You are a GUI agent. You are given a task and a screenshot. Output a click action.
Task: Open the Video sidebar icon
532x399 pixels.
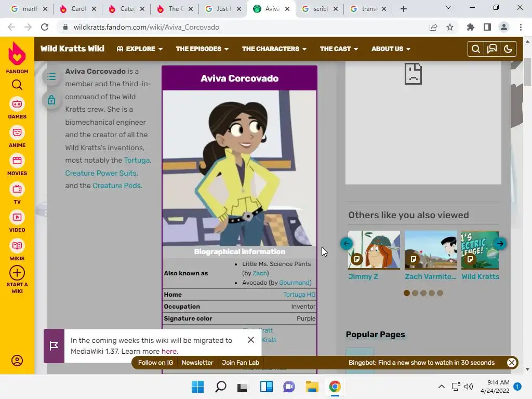[x=17, y=217]
